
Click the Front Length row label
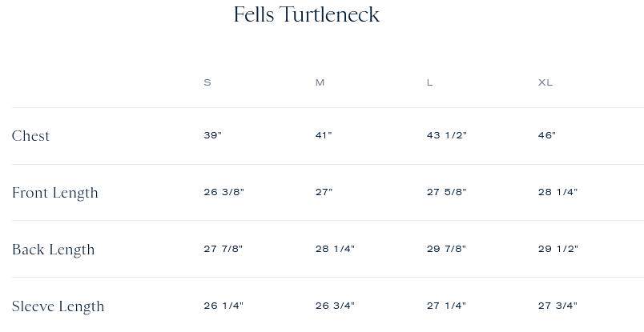[x=54, y=193]
